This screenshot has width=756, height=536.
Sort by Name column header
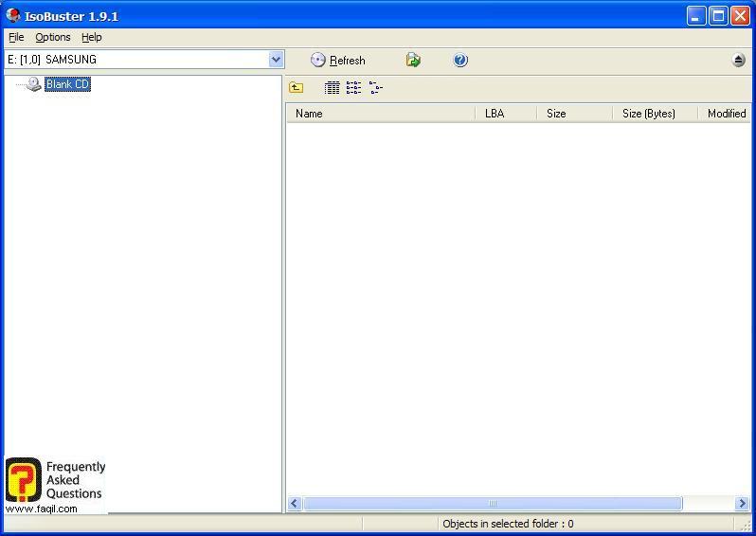(379, 114)
